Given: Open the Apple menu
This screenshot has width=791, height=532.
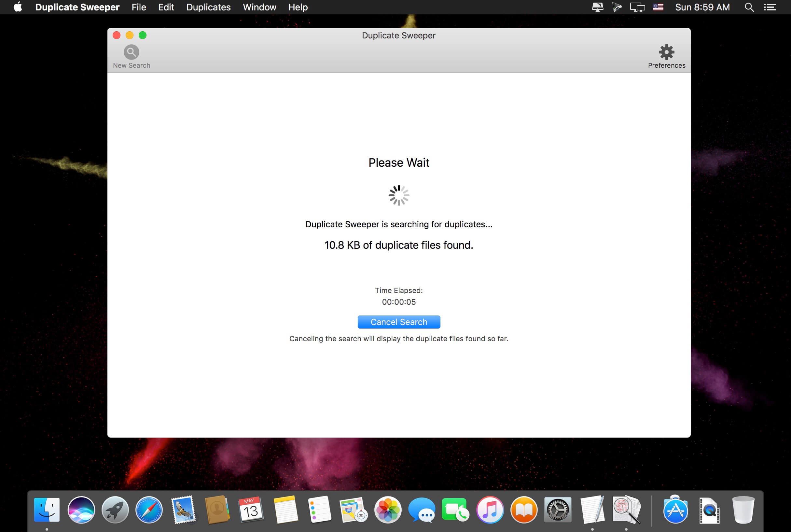Looking at the screenshot, I should 18,7.
